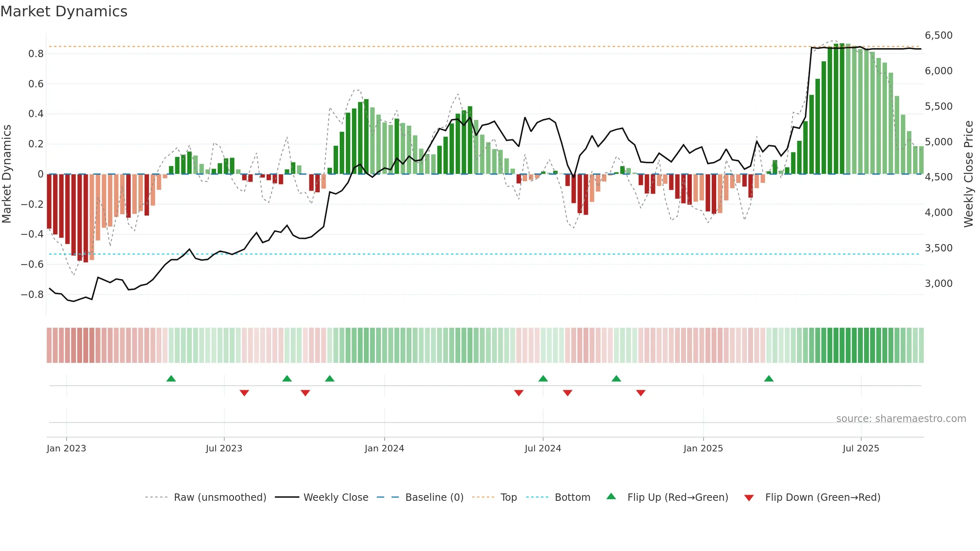Click the red Flip Down legend triangle icon
This screenshot has width=980, height=551.
pyautogui.click(x=749, y=498)
